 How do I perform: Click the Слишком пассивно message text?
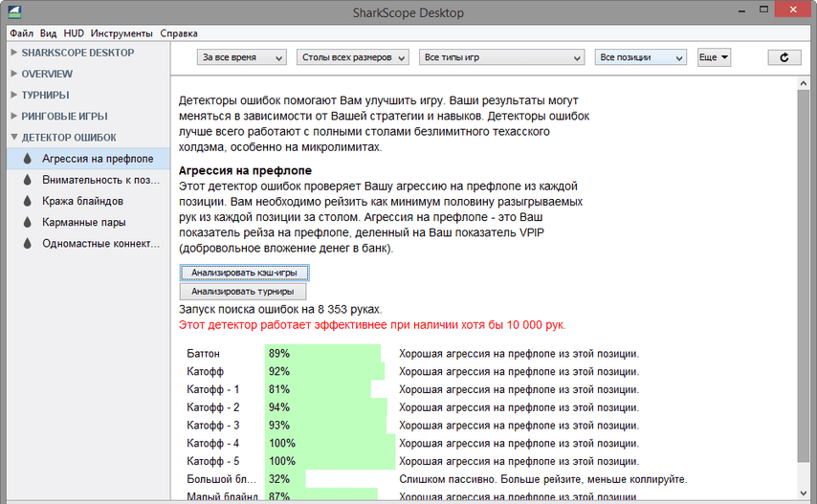pos(543,479)
